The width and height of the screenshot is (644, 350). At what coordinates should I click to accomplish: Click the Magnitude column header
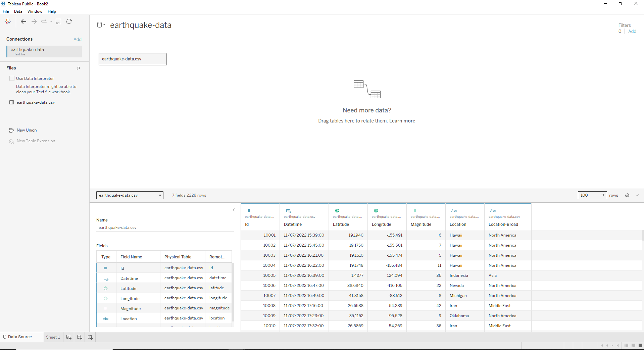421,224
